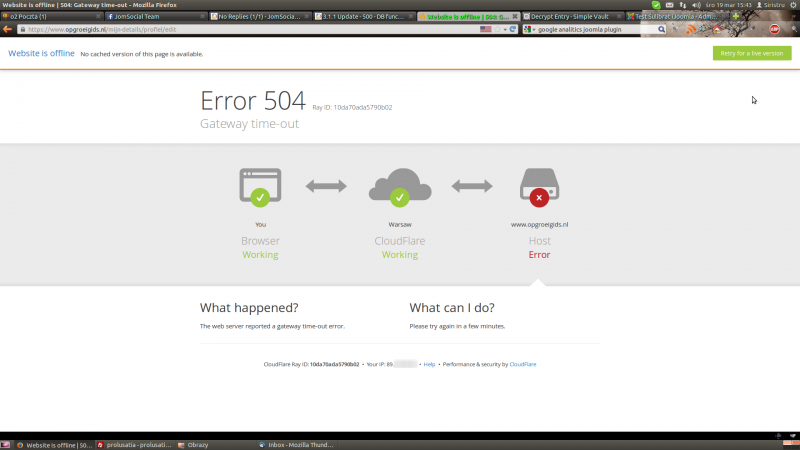Reload the page using the refresh icon
This screenshot has height=450, width=800.
point(513,29)
